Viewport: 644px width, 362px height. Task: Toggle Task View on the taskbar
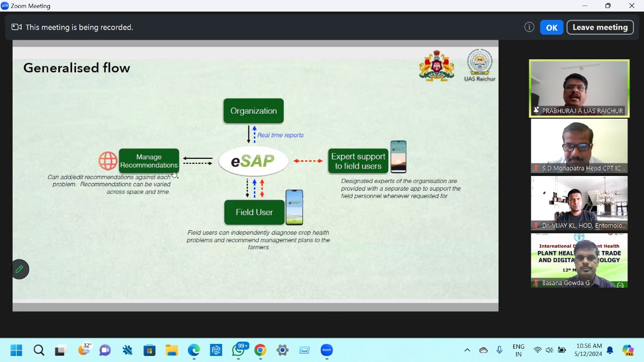61,350
